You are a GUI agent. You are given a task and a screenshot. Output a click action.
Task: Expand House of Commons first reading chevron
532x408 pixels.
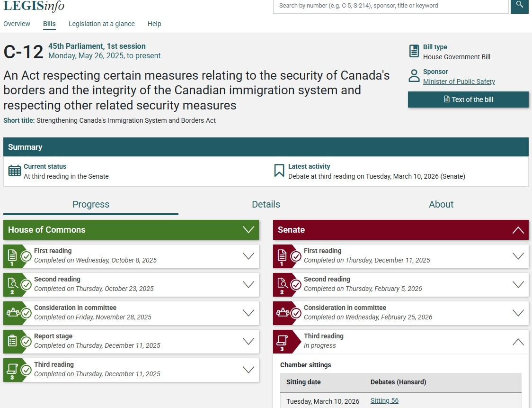(x=248, y=256)
